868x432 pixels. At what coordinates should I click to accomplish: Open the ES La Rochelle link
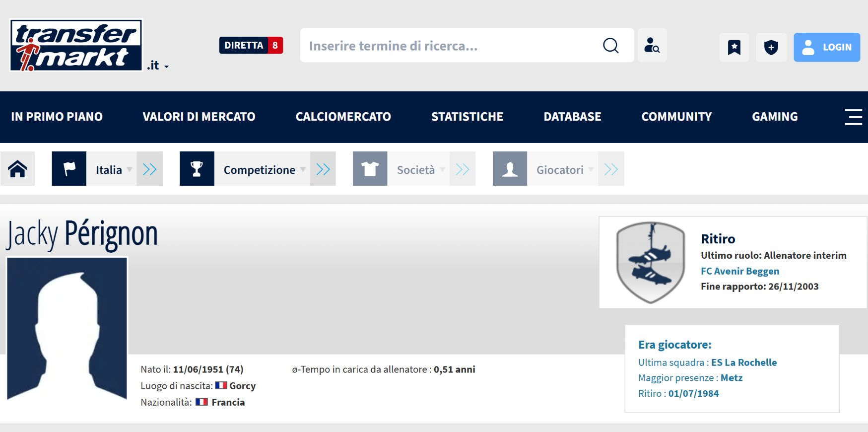tap(743, 362)
